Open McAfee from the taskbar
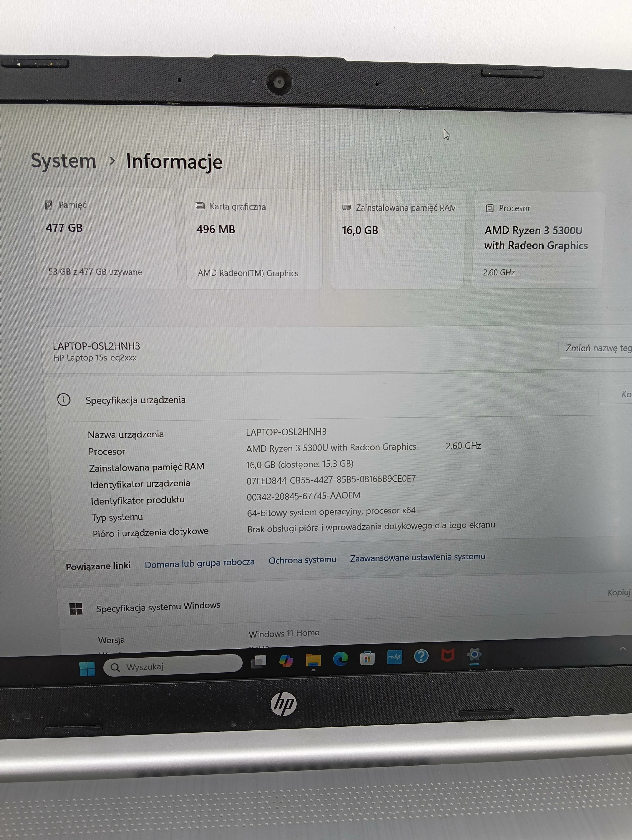Viewport: 632px width, 840px height. click(448, 655)
